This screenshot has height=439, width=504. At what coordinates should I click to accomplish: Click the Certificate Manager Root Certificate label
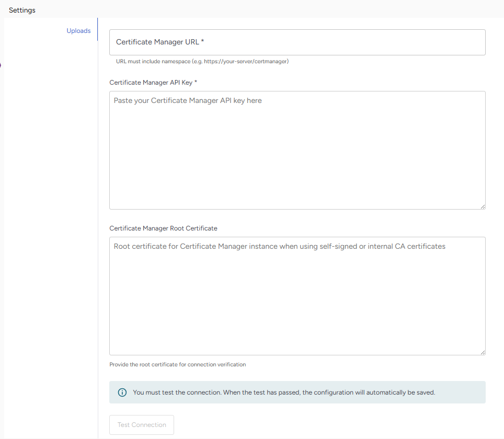163,228
